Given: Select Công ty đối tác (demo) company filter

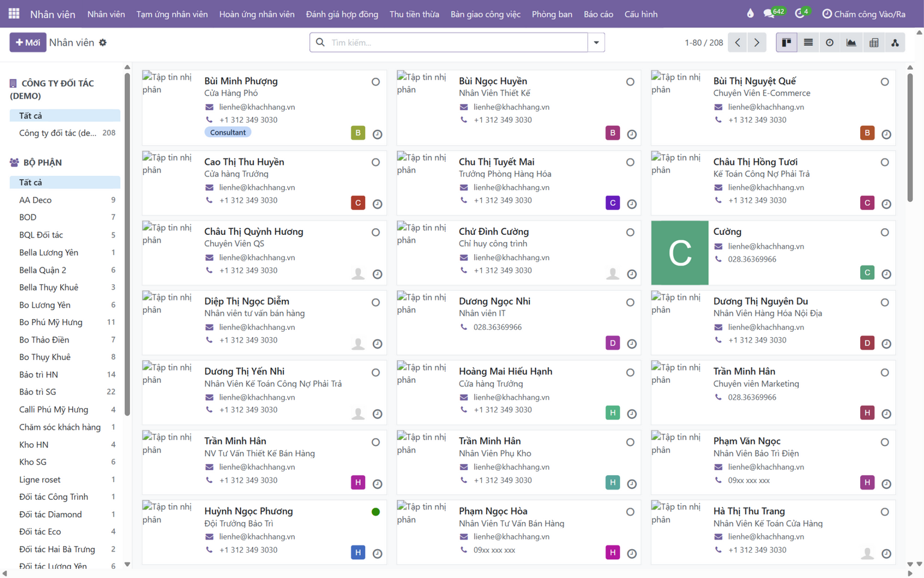Looking at the screenshot, I should point(65,133).
